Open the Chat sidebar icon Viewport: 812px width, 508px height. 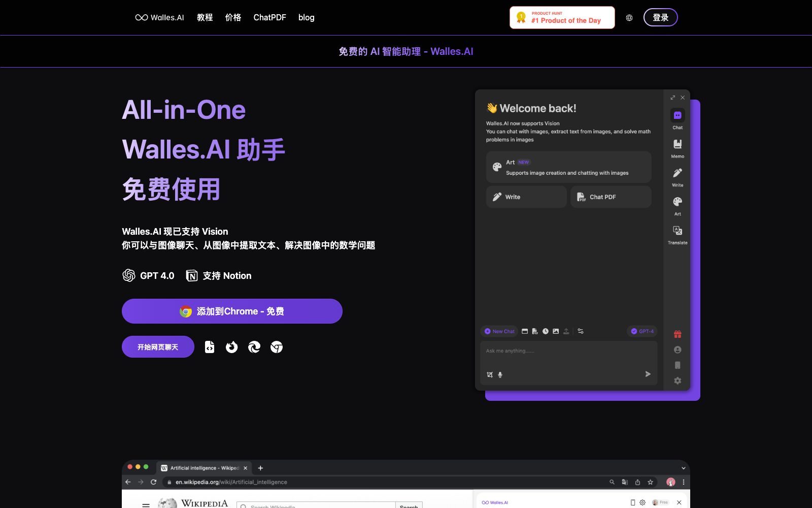pyautogui.click(x=678, y=116)
